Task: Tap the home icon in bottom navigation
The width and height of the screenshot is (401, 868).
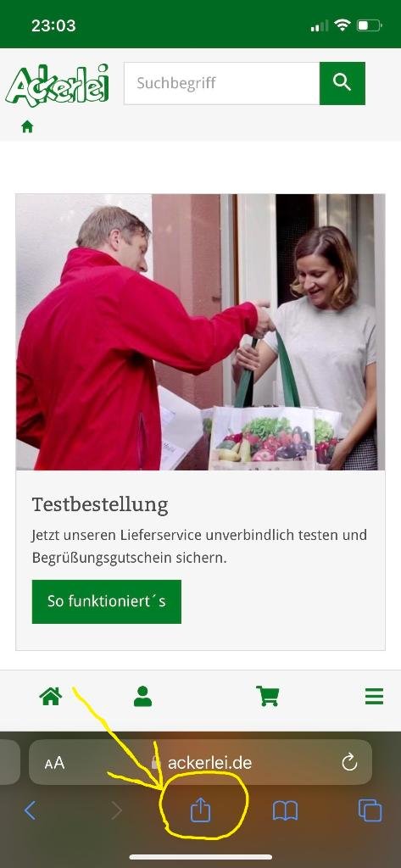Action: pos(50,696)
